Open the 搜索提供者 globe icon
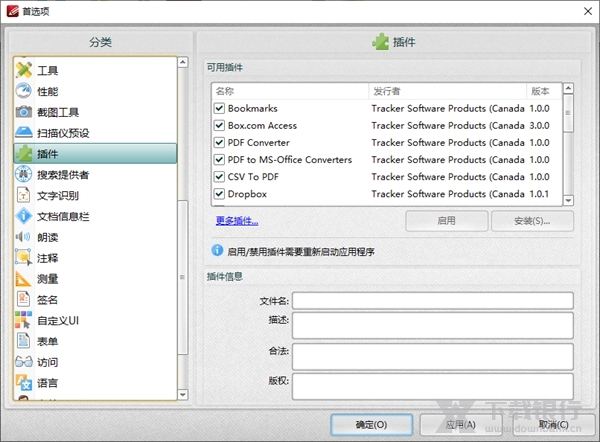Viewport: 600px width, 442px height. (24, 174)
